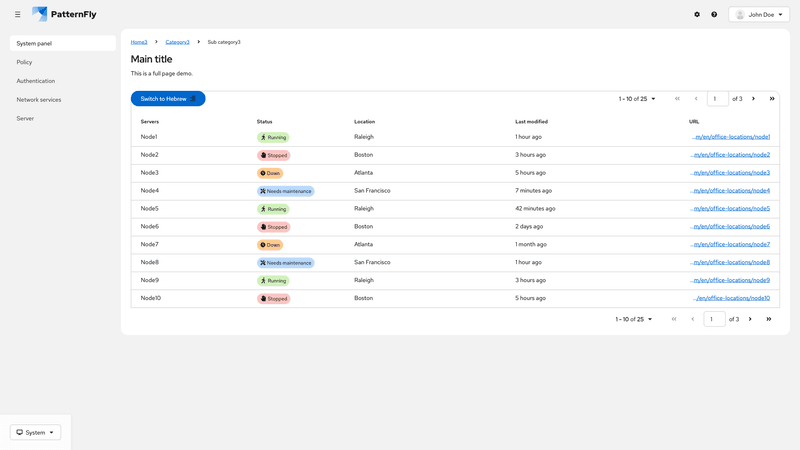
Task: Select Policy in the sidebar navigation
Action: [25, 62]
